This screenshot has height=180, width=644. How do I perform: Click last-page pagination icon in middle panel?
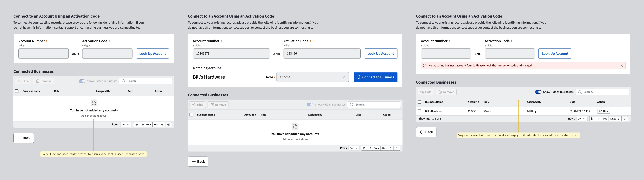397,148
